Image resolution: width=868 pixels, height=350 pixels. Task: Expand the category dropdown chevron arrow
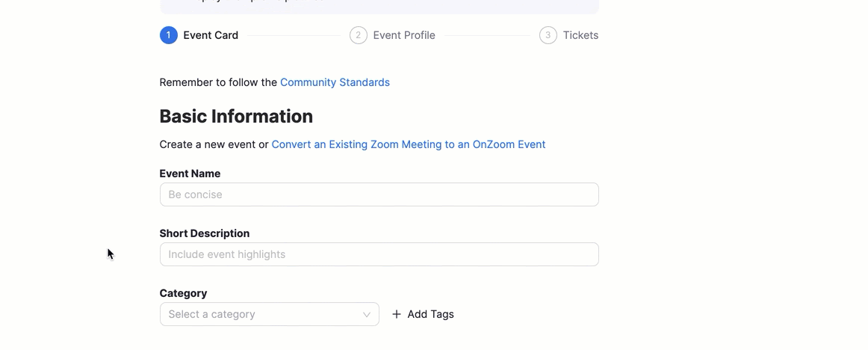pos(367,314)
